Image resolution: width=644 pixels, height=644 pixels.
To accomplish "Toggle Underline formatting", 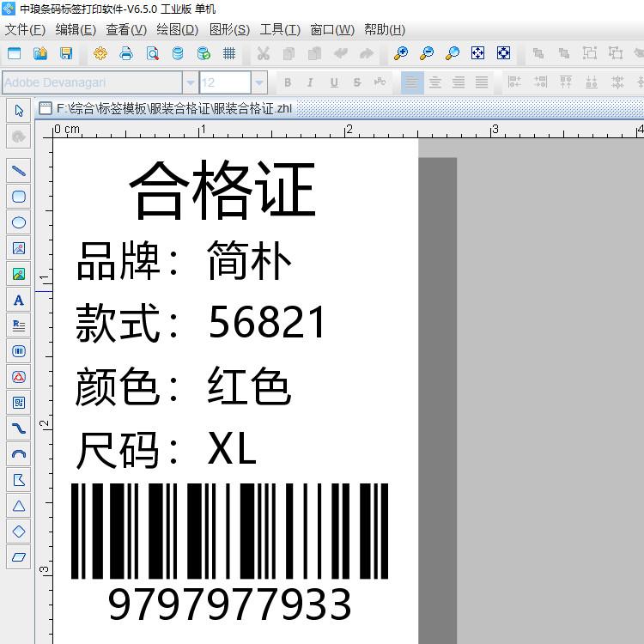I will click(x=334, y=82).
